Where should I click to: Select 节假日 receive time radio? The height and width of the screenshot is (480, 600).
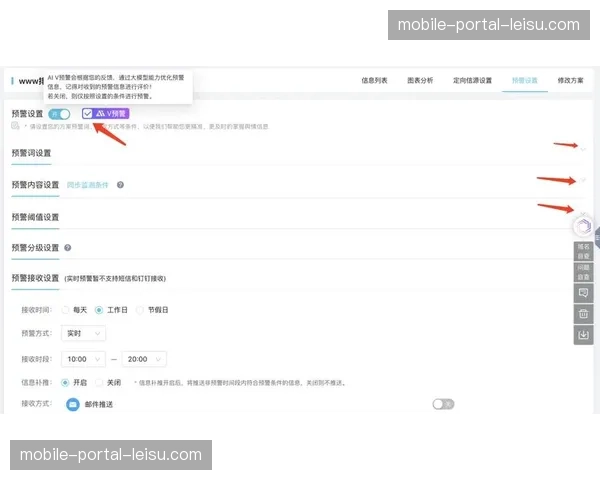pos(140,310)
